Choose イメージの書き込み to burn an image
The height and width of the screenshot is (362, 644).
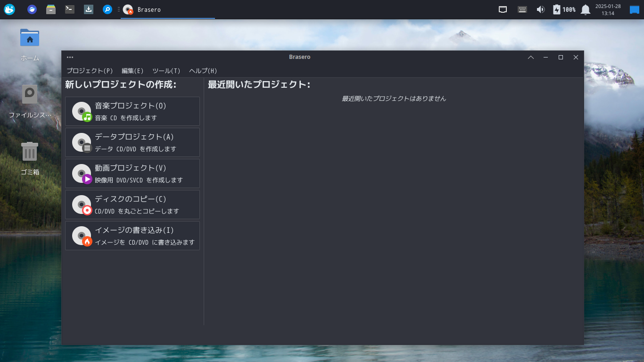[x=132, y=236]
